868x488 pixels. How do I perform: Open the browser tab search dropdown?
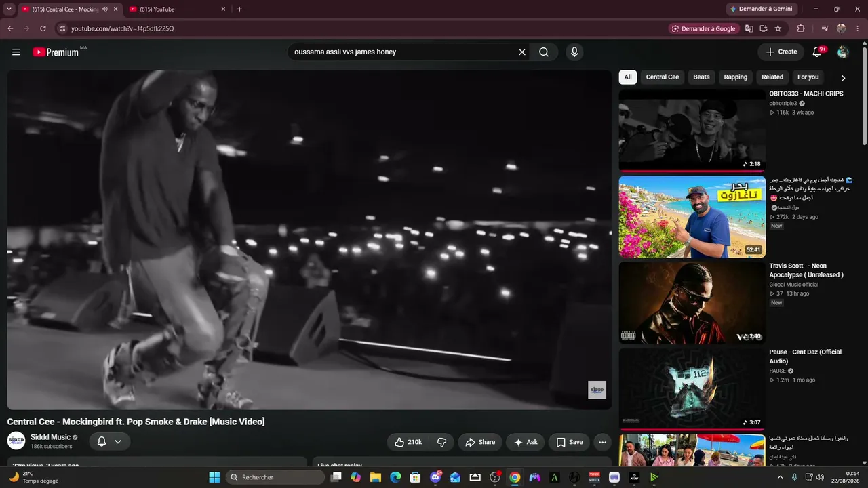coord(9,9)
